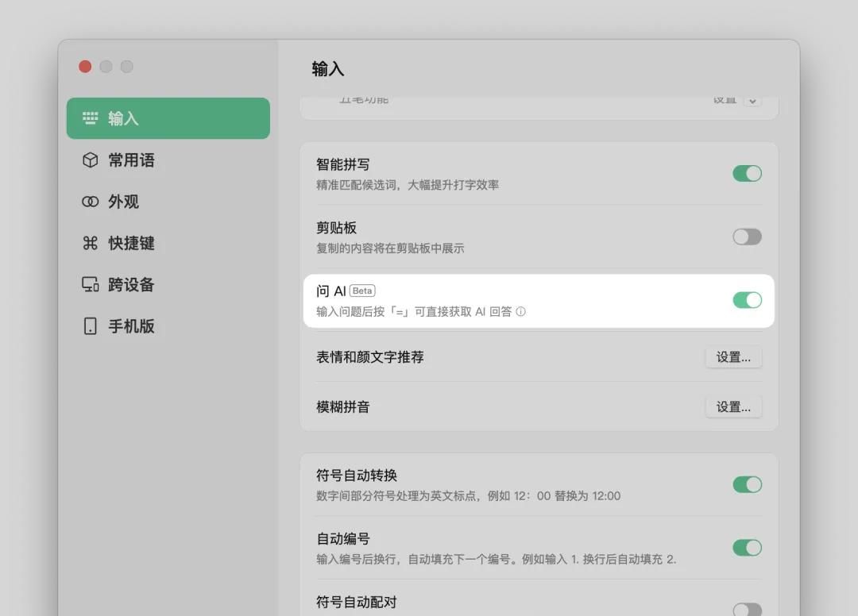The image size is (858, 616).
Task: Toggle off 符号自动转换
Action: [x=747, y=484]
